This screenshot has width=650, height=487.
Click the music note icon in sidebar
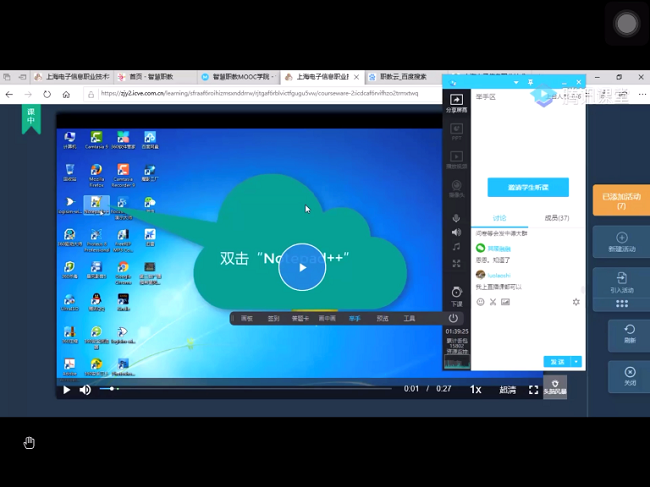point(456,247)
